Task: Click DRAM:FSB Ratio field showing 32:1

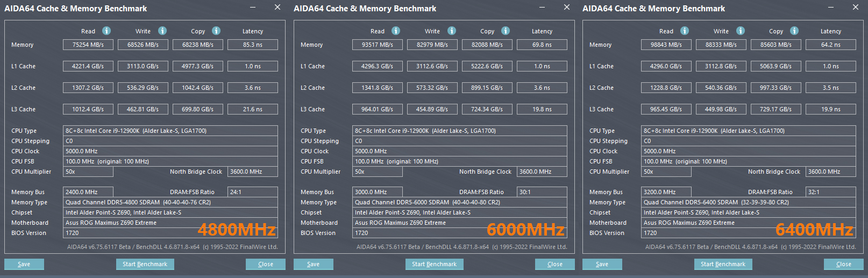Action: point(831,192)
